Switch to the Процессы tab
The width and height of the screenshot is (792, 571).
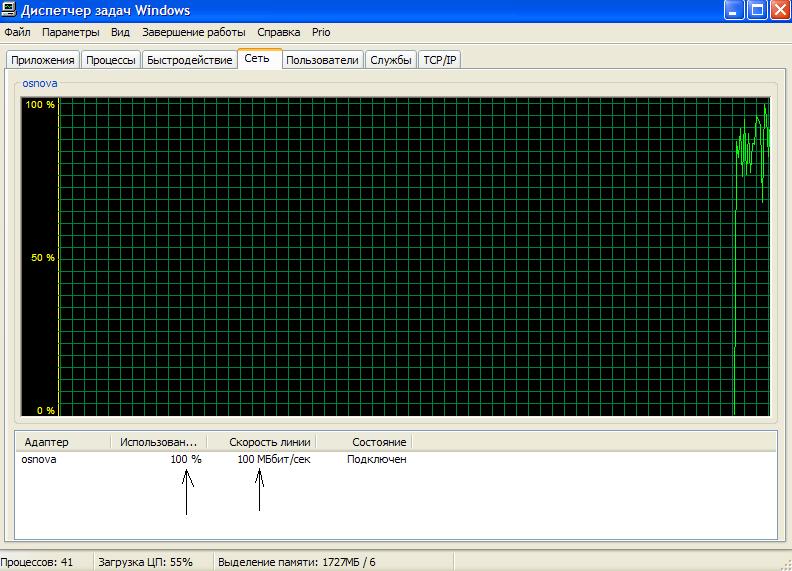click(111, 60)
